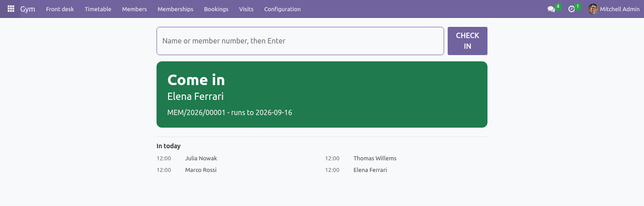Select Marco Rossi in today's list
The height and width of the screenshot is (206, 644).
coord(201,170)
